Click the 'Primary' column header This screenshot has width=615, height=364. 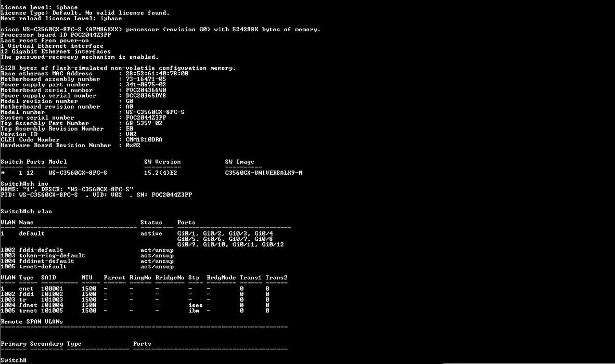(14, 344)
